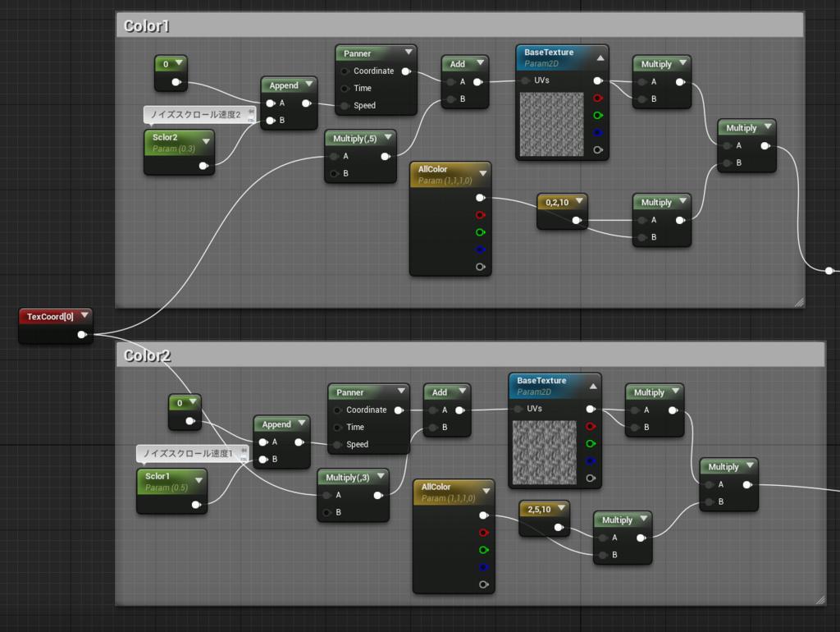Screen dimensions: 840x632
Task: Click blue channel output pin of BaseTexture in Color1
Action: [598, 132]
